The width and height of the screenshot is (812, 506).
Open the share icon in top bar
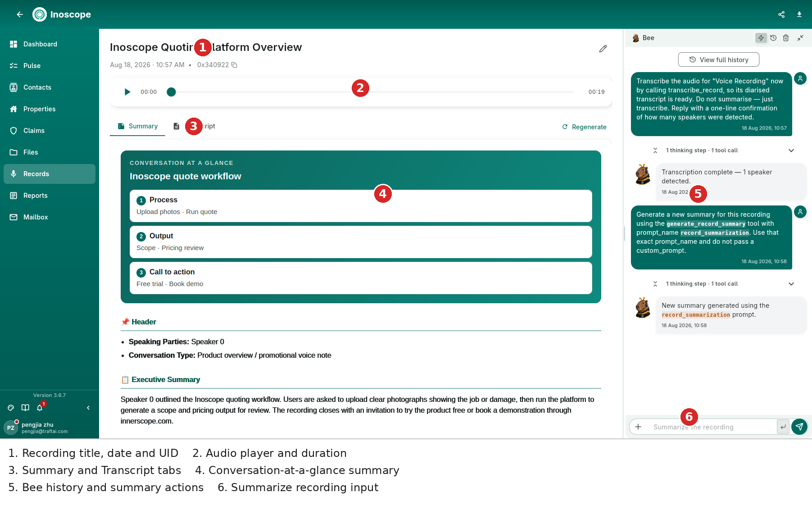coord(781,14)
